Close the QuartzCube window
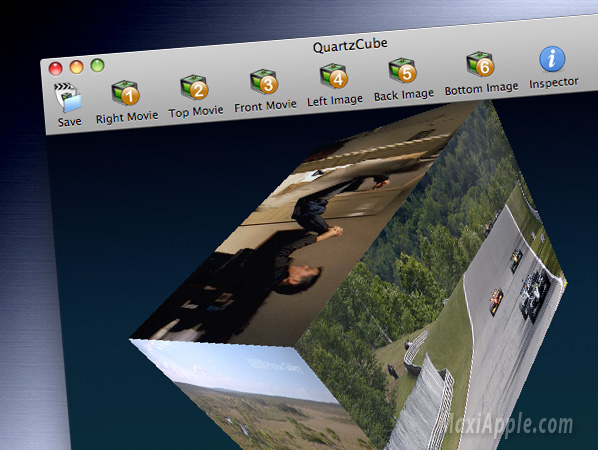Viewport: 598px width, 450px height. tap(56, 69)
